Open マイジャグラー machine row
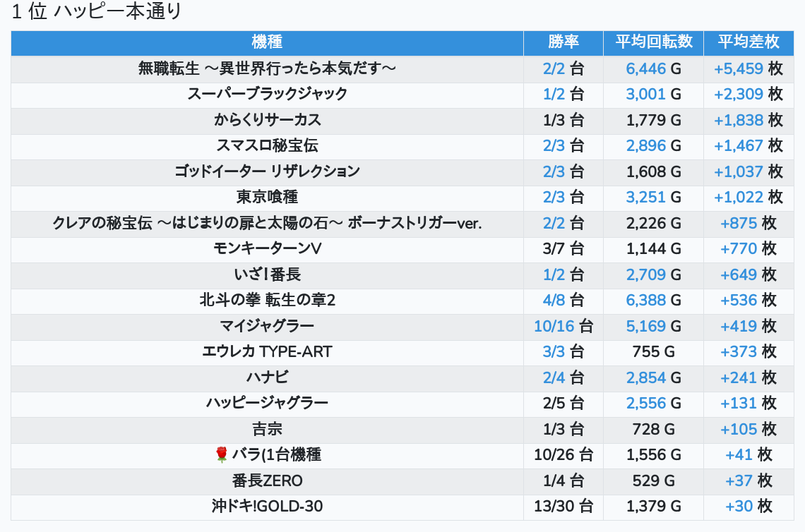The image size is (805, 532). (x=267, y=326)
